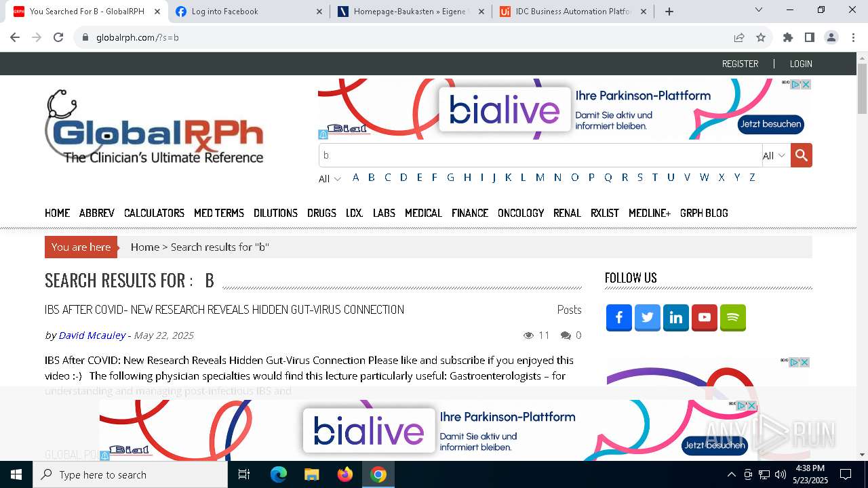Screen dimensions: 868x488
Task: Open GlobalRPh YouTube follow icon
Action: point(705,317)
